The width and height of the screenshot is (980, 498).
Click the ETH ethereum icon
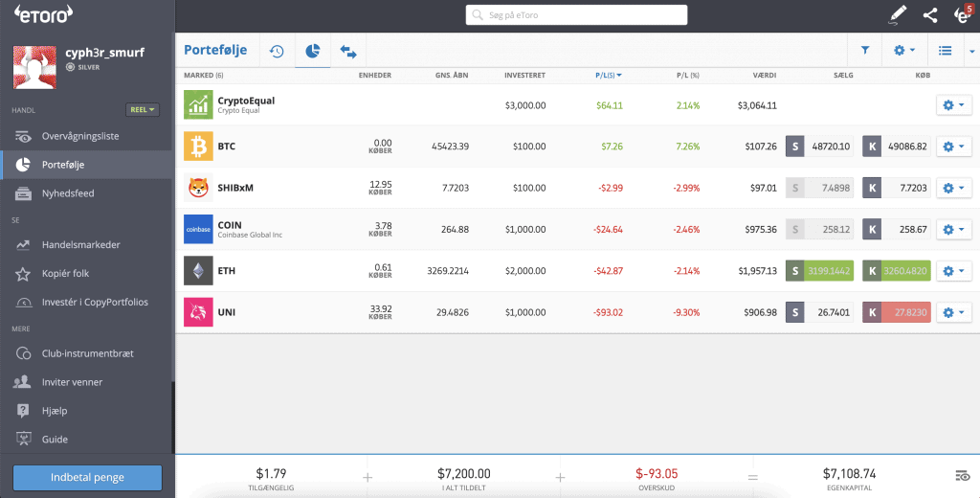click(198, 271)
